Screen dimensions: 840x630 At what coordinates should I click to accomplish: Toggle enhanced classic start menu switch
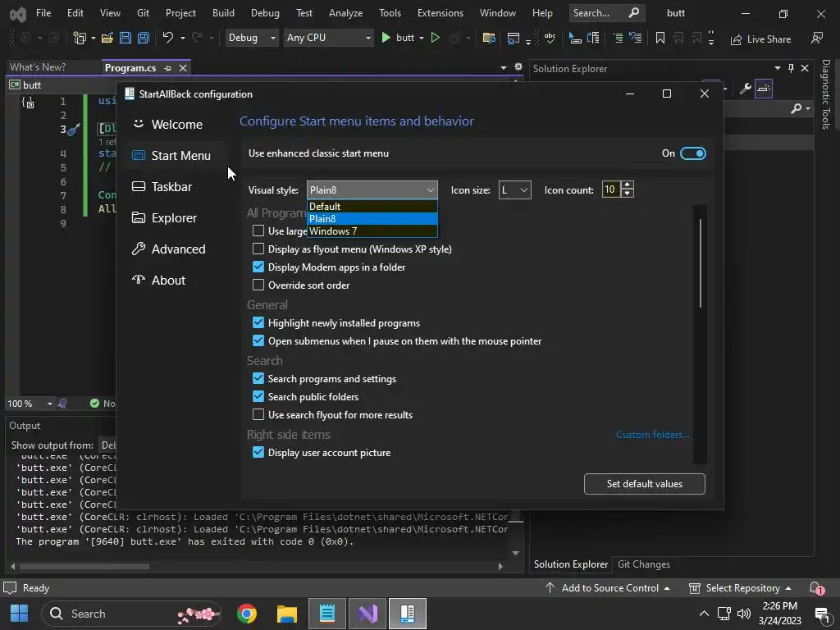(x=692, y=153)
